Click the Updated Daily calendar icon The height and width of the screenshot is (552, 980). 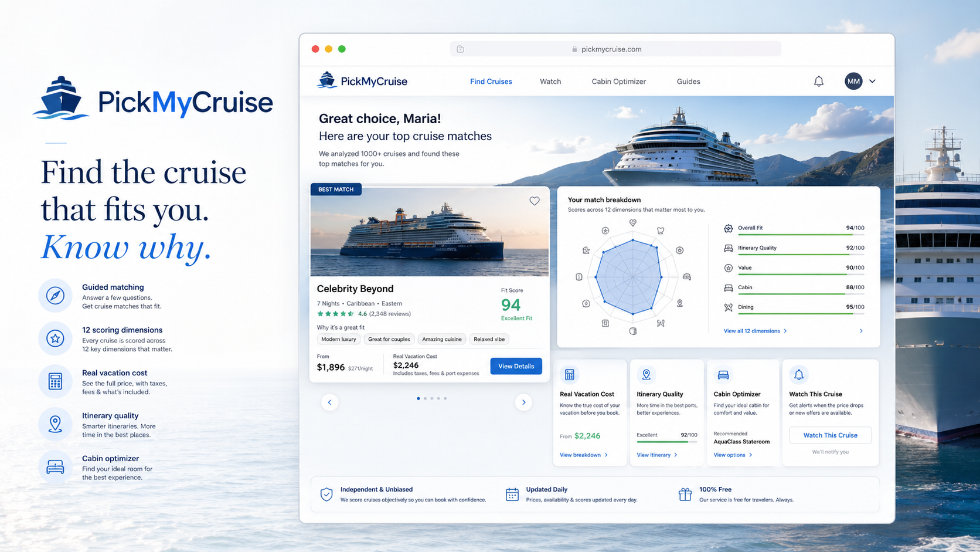click(512, 495)
